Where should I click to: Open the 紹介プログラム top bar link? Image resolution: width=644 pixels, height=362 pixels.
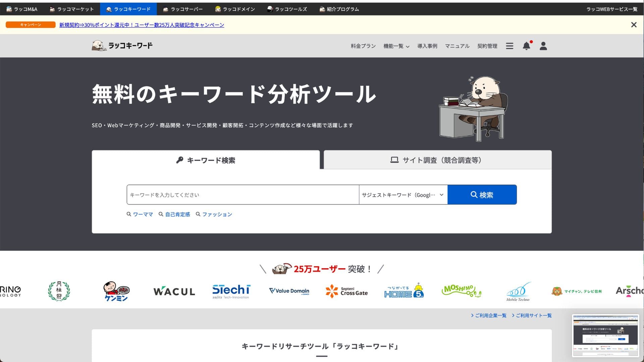click(339, 9)
